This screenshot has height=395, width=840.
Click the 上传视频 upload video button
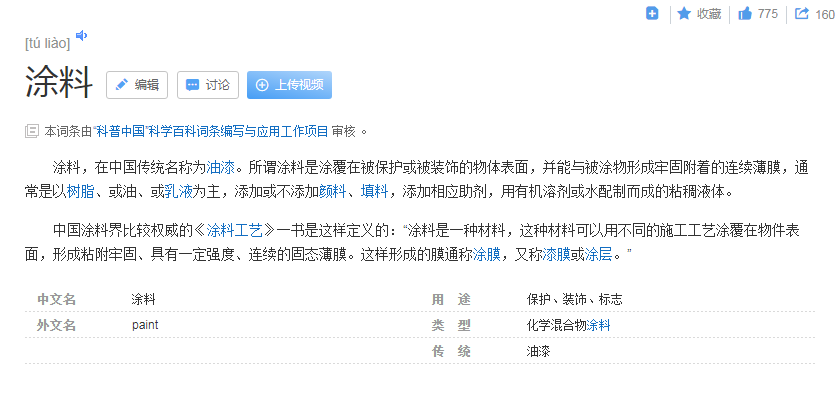pyautogui.click(x=289, y=85)
